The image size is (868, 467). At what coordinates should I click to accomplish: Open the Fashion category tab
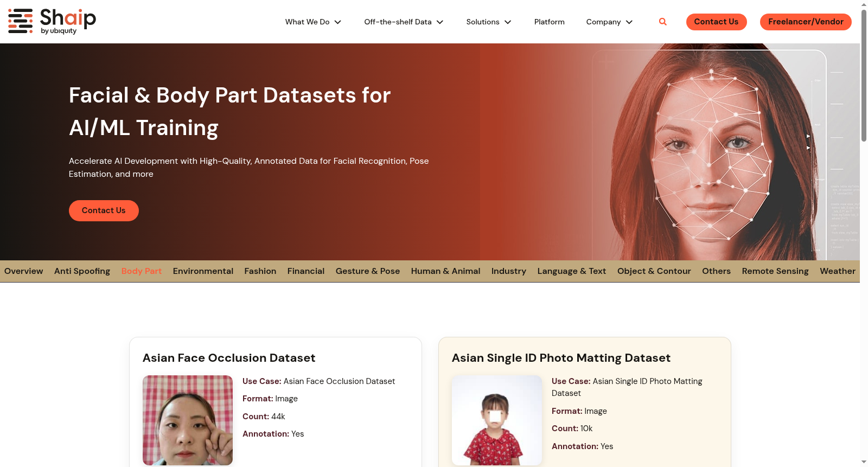point(260,271)
